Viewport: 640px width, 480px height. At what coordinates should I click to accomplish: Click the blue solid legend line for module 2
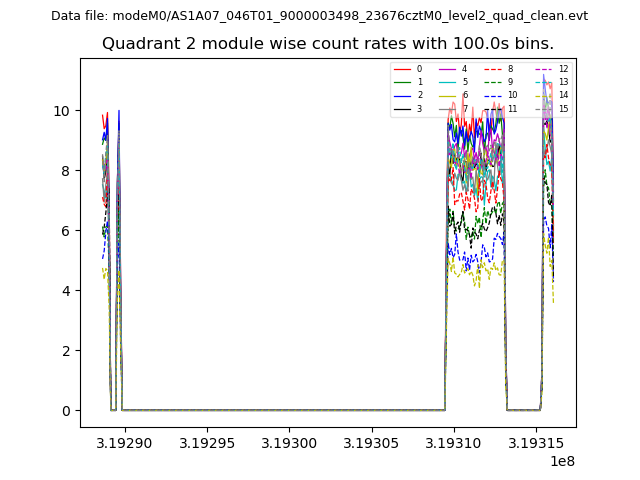(x=402, y=95)
